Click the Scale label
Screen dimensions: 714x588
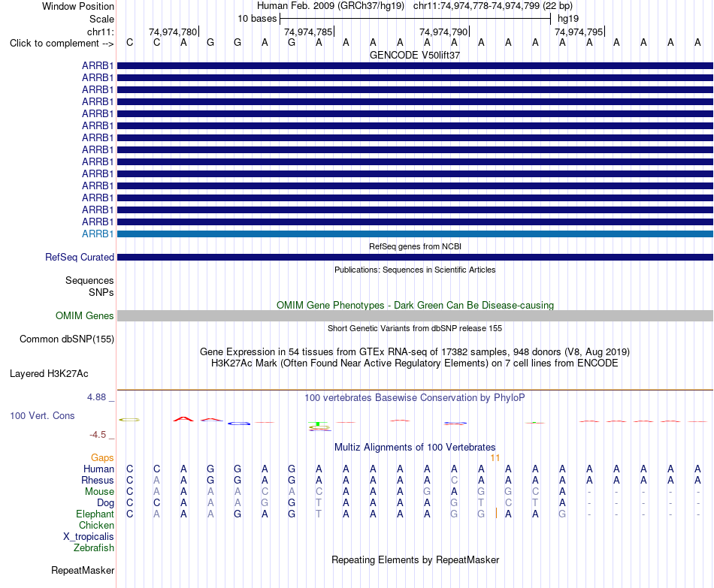tap(101, 19)
